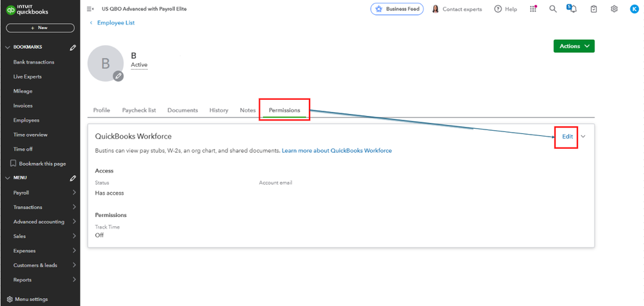Switch to the Profile tab

[x=101, y=110]
